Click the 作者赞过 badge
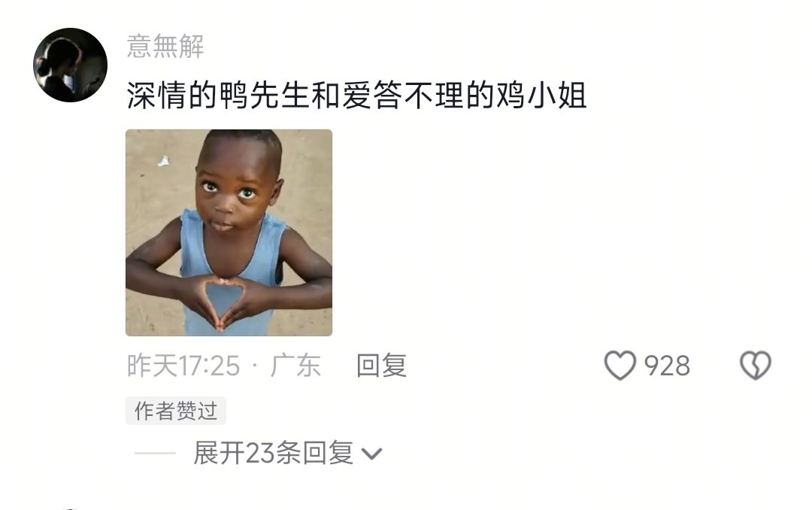The width and height of the screenshot is (812, 510). tap(175, 411)
